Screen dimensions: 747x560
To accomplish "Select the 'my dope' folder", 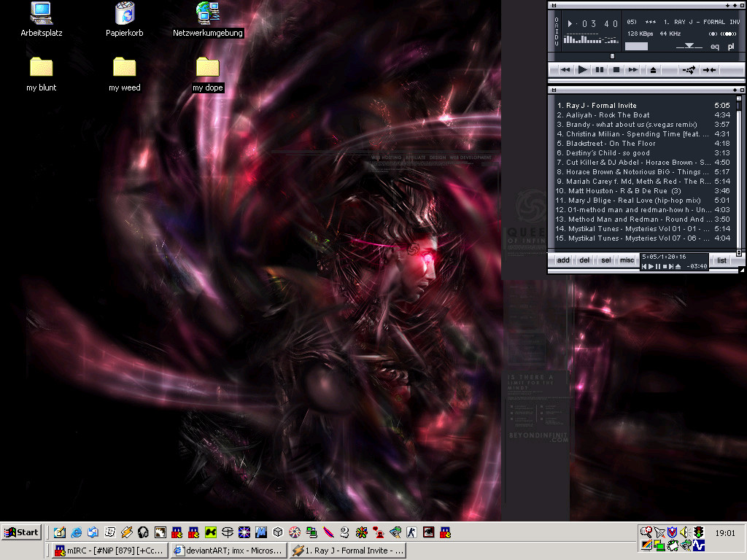I will (x=208, y=74).
